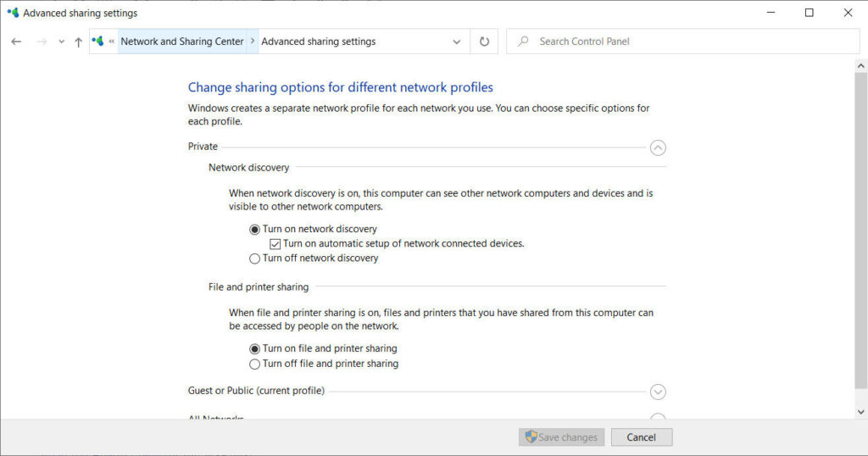Navigate to Network and Sharing Center breadcrumb

[x=181, y=42]
